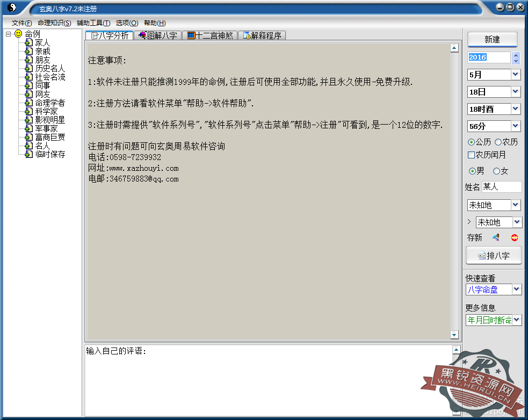528x420 pixels.
Task: Open the month dropdown showing 5月
Action: [x=516, y=75]
